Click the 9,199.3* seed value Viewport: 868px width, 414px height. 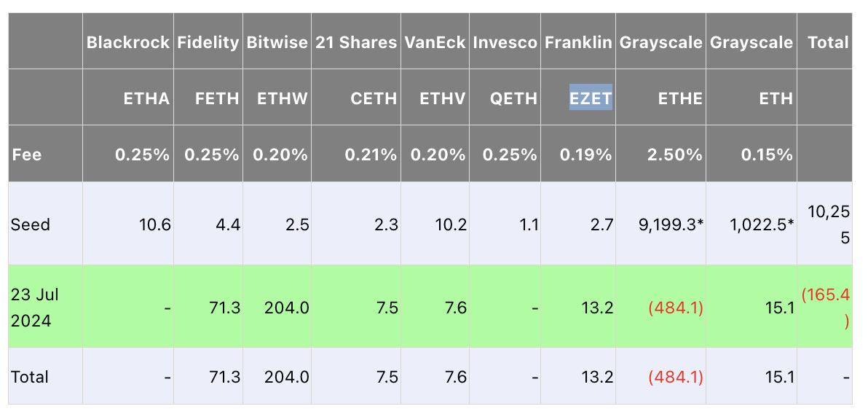pyautogui.click(x=671, y=224)
